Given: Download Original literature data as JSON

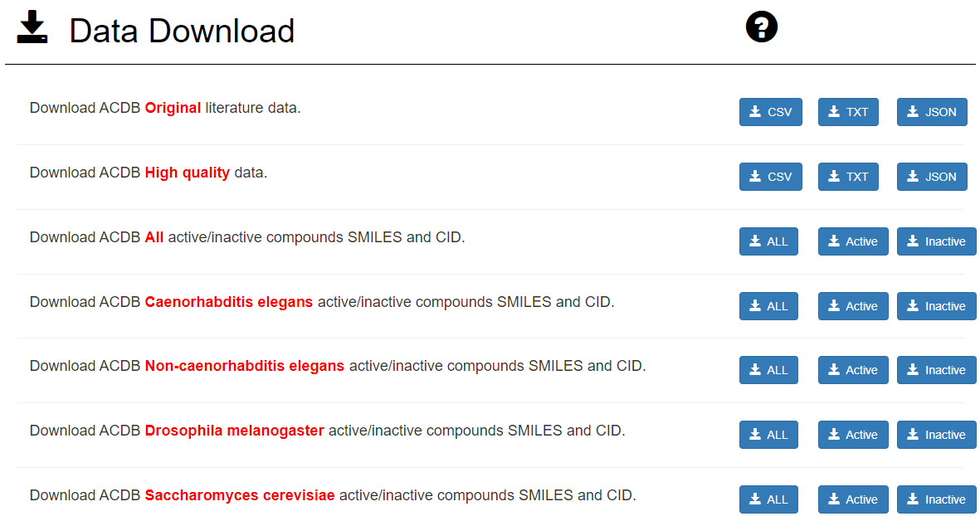Looking at the screenshot, I should pos(931,112).
